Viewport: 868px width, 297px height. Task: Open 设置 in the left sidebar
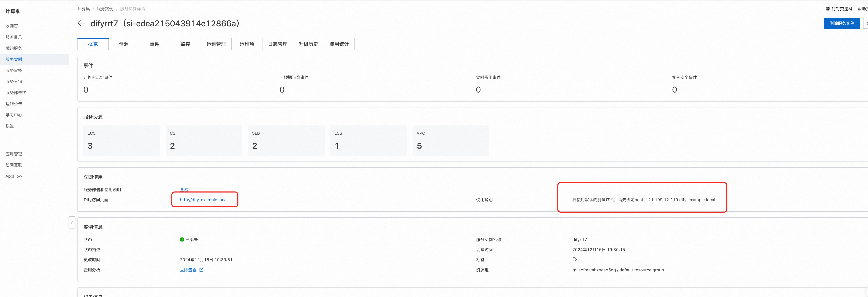pos(10,126)
